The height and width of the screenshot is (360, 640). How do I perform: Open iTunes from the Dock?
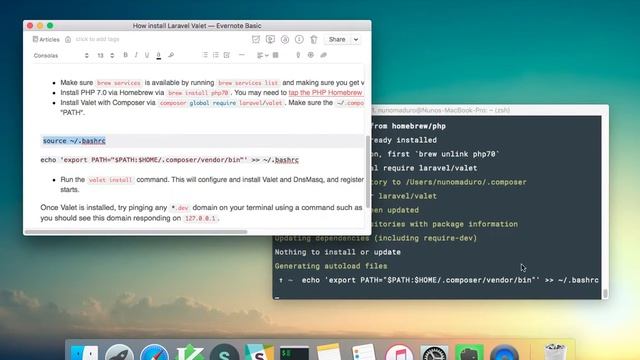[x=399, y=353]
